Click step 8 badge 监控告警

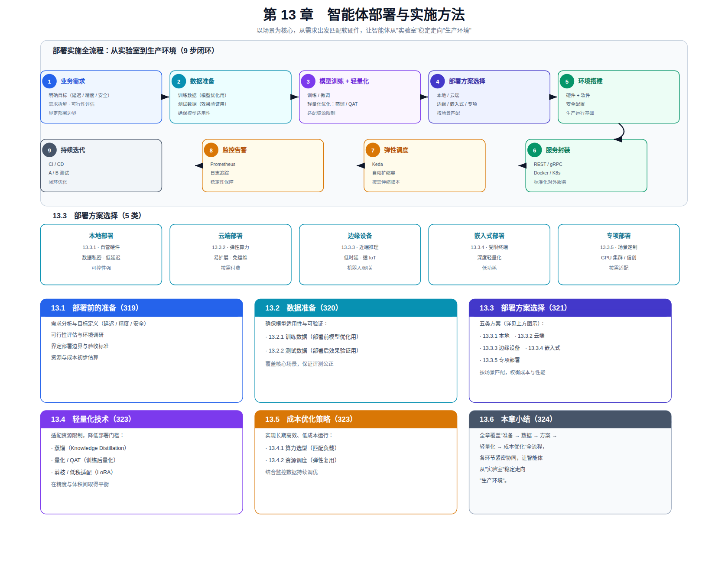(x=211, y=150)
